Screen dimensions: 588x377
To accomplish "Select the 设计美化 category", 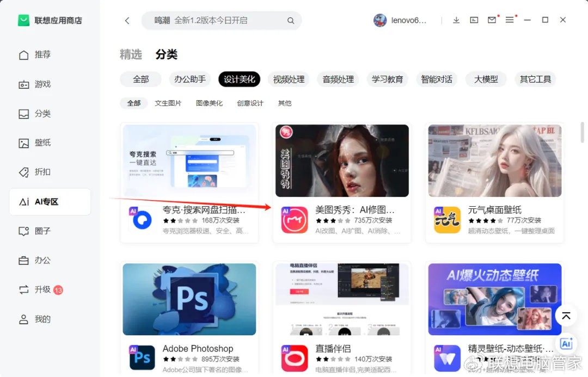I will click(x=239, y=79).
